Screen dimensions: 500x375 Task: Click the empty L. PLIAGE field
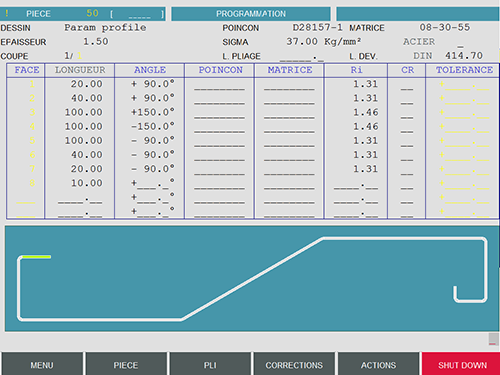point(302,57)
